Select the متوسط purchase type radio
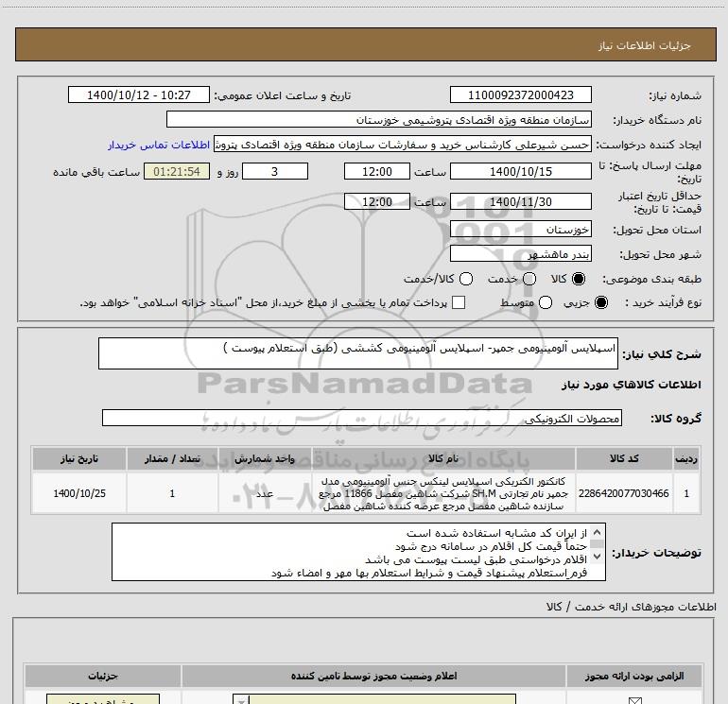This screenshot has height=704, width=728. point(546,302)
